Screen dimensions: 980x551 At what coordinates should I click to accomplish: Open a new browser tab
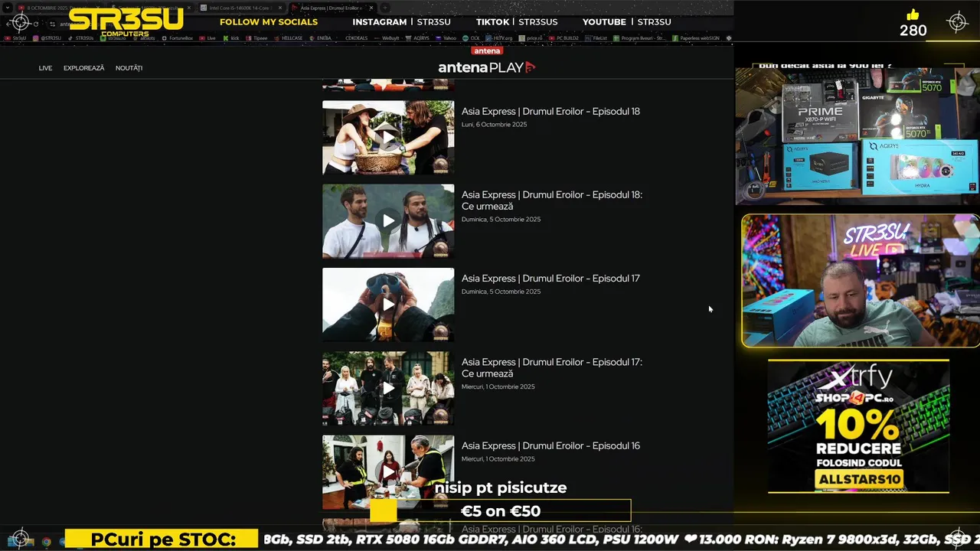[385, 8]
